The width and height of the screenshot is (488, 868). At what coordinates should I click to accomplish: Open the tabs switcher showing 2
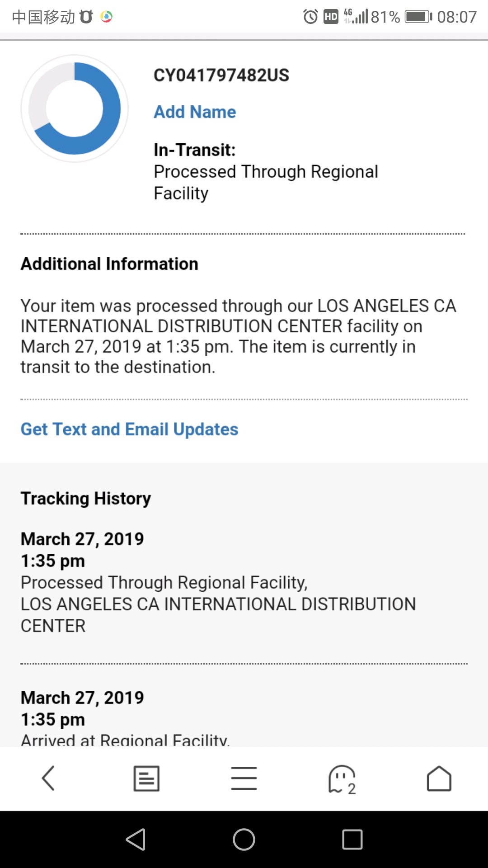tap(342, 779)
